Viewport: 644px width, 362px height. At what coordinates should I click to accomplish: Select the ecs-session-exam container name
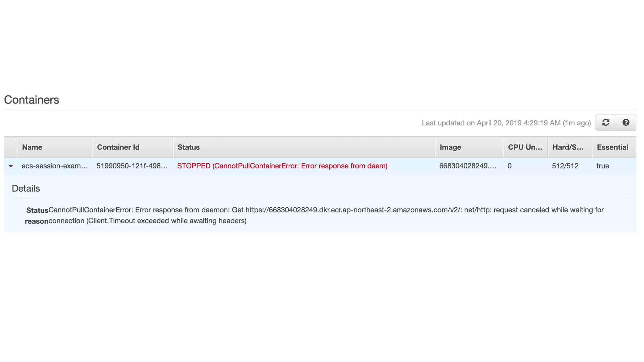coord(55,166)
